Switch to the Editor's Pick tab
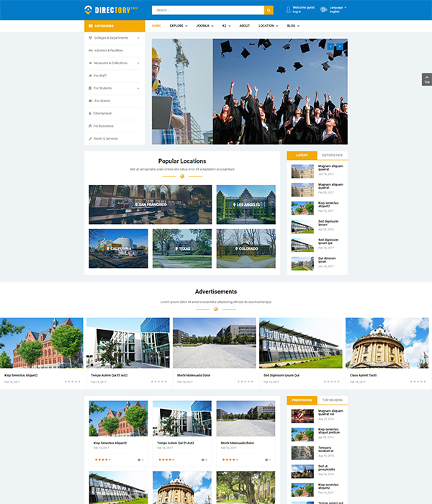 pos(333,156)
